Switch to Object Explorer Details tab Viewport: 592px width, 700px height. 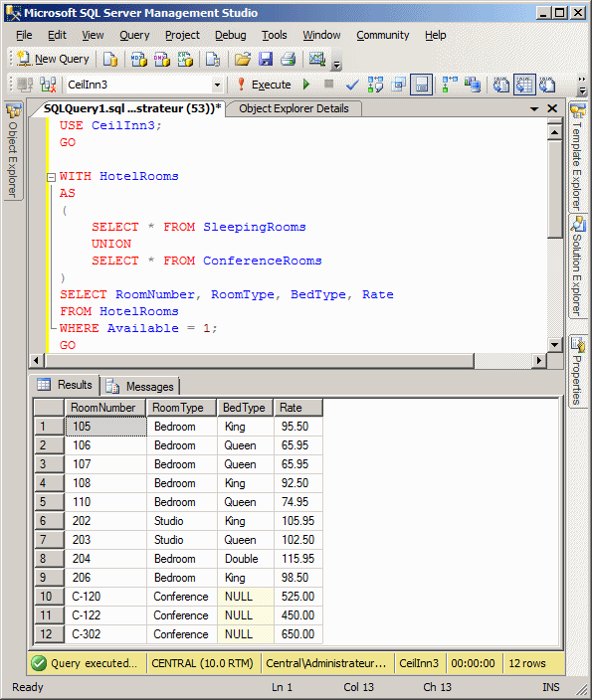pyautogui.click(x=294, y=108)
